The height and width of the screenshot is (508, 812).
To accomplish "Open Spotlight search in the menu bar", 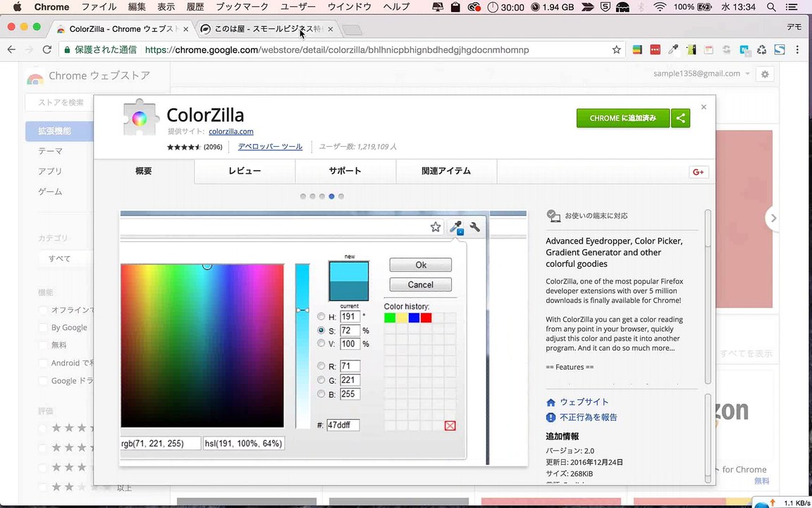I will pos(771,7).
